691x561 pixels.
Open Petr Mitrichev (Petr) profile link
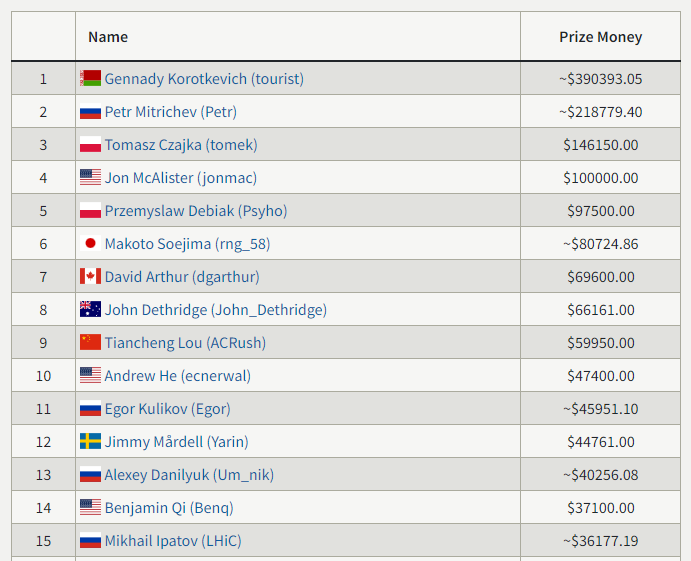[171, 112]
